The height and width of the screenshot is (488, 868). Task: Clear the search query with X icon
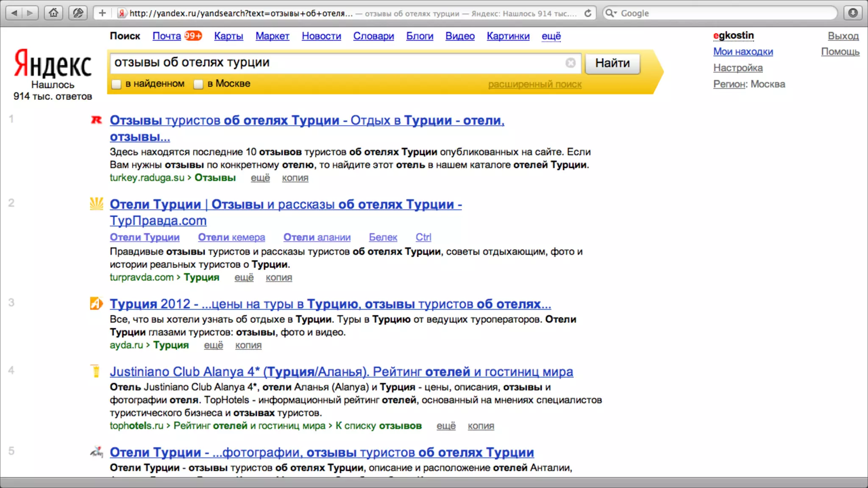click(570, 63)
